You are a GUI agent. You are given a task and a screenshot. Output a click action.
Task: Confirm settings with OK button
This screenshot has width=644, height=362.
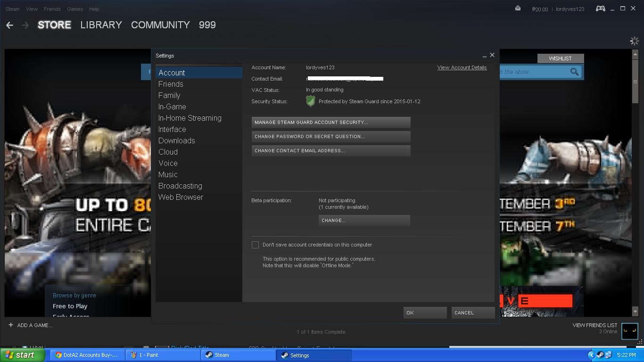point(425,313)
